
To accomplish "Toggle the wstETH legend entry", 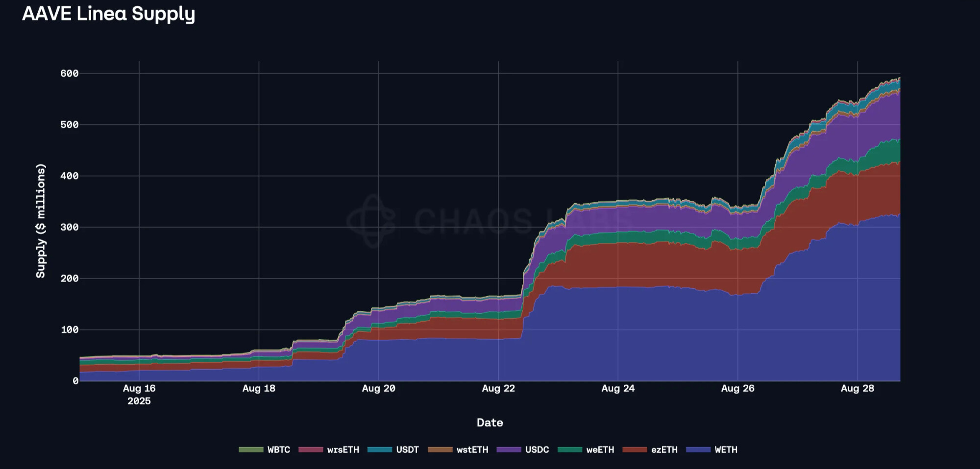I will [x=458, y=449].
